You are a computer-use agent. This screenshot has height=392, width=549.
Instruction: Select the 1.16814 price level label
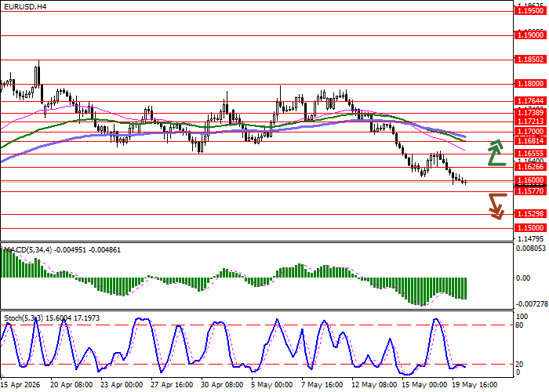coord(530,141)
